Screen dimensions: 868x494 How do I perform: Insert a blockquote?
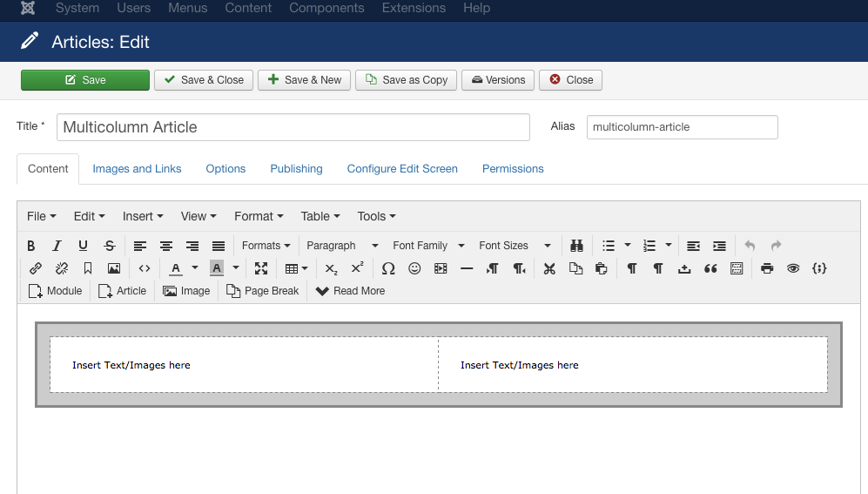tap(710, 268)
